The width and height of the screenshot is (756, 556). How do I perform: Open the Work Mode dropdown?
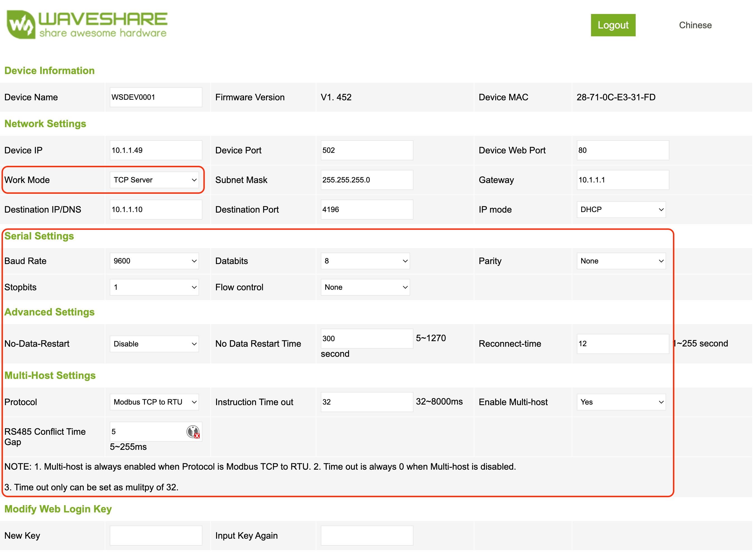(x=154, y=180)
